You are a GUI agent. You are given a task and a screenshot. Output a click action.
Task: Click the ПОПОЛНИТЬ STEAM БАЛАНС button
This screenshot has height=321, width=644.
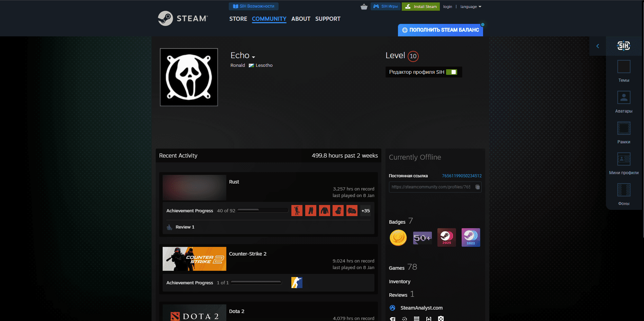click(440, 30)
